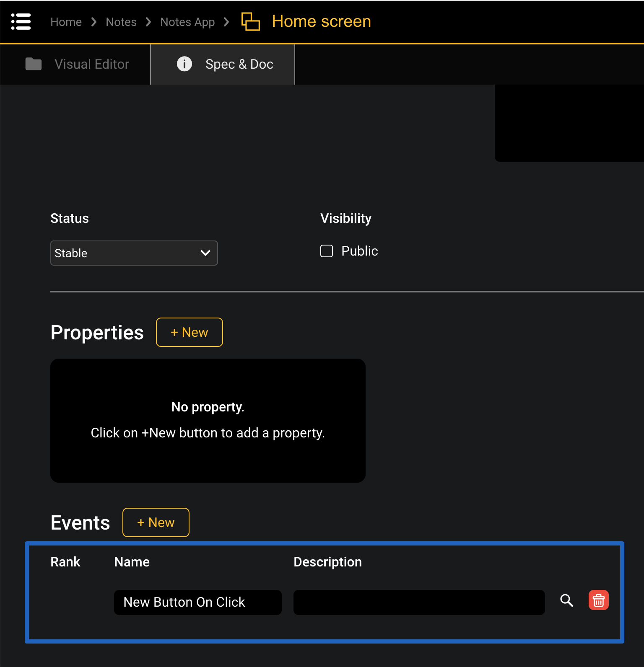
Task: Toggle the Public visibility checkbox
Action: (327, 251)
